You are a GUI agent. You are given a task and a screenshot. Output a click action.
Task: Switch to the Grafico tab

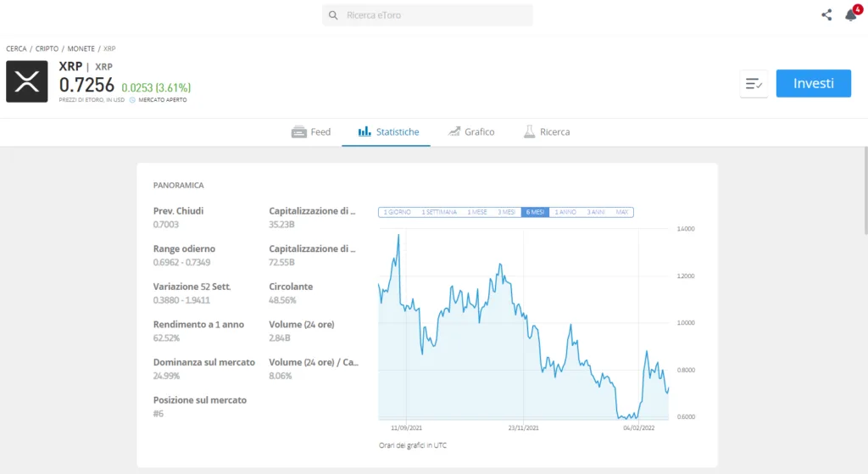[x=471, y=131]
